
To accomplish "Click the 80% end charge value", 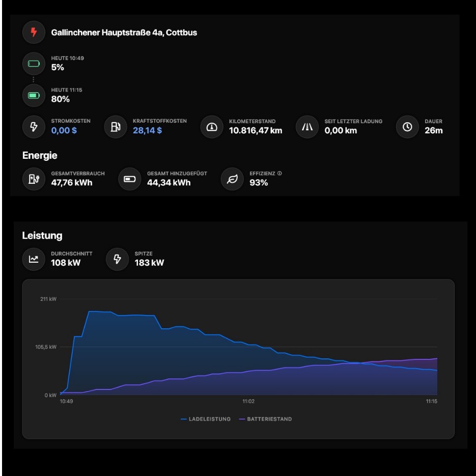I will pyautogui.click(x=61, y=99).
